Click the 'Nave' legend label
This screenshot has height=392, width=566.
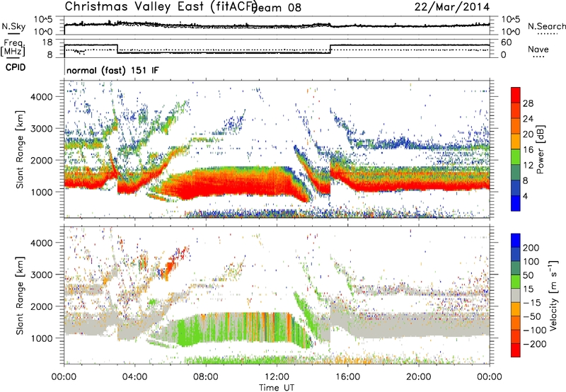click(x=538, y=49)
